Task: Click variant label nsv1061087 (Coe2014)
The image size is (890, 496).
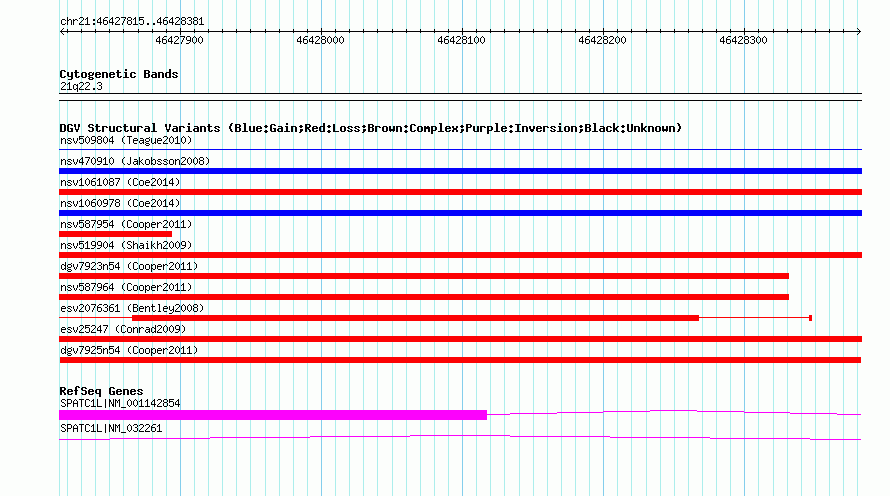Action: pos(120,182)
